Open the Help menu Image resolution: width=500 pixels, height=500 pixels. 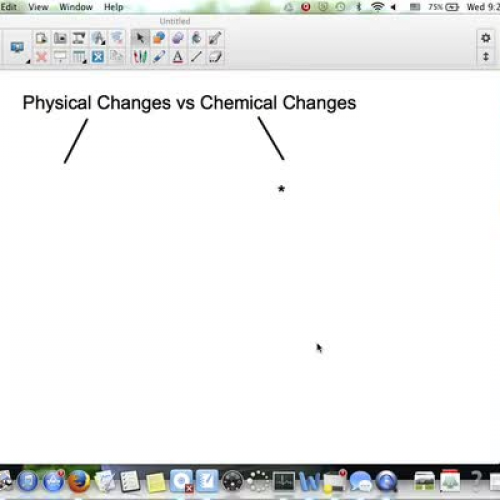click(113, 7)
